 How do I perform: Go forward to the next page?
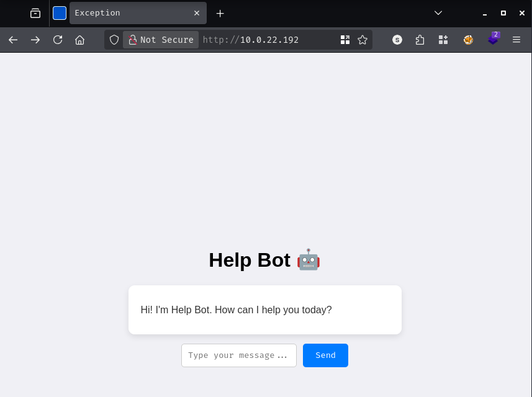pyautogui.click(x=35, y=40)
